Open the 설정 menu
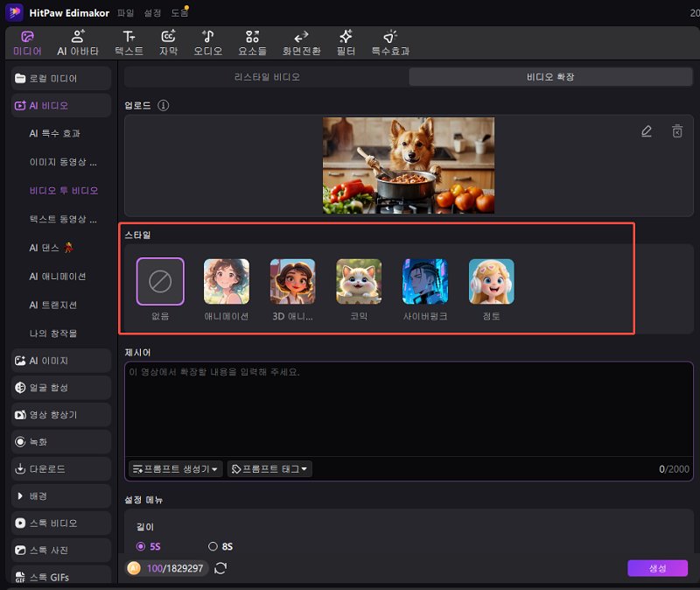This screenshot has width=700, height=590. pyautogui.click(x=152, y=13)
